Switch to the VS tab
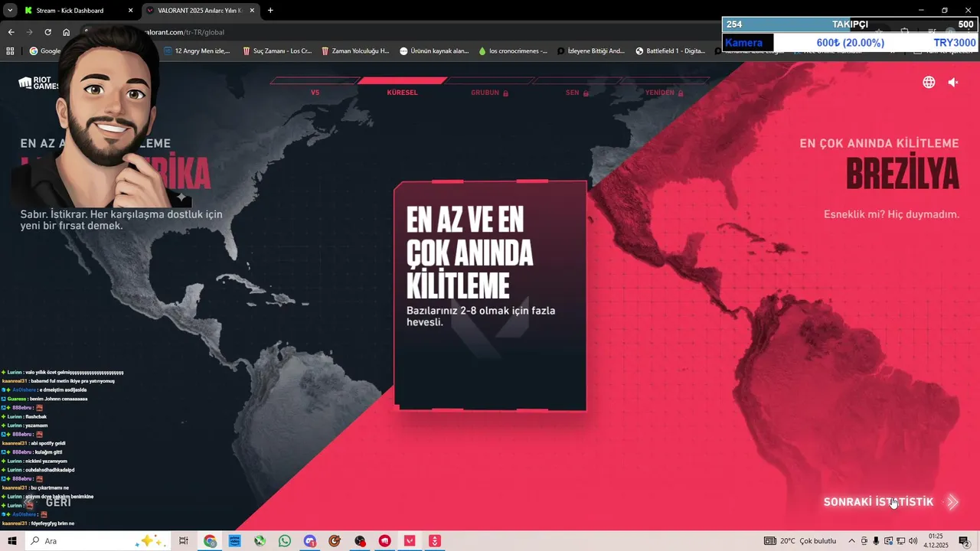The height and width of the screenshot is (551, 980). tap(315, 93)
